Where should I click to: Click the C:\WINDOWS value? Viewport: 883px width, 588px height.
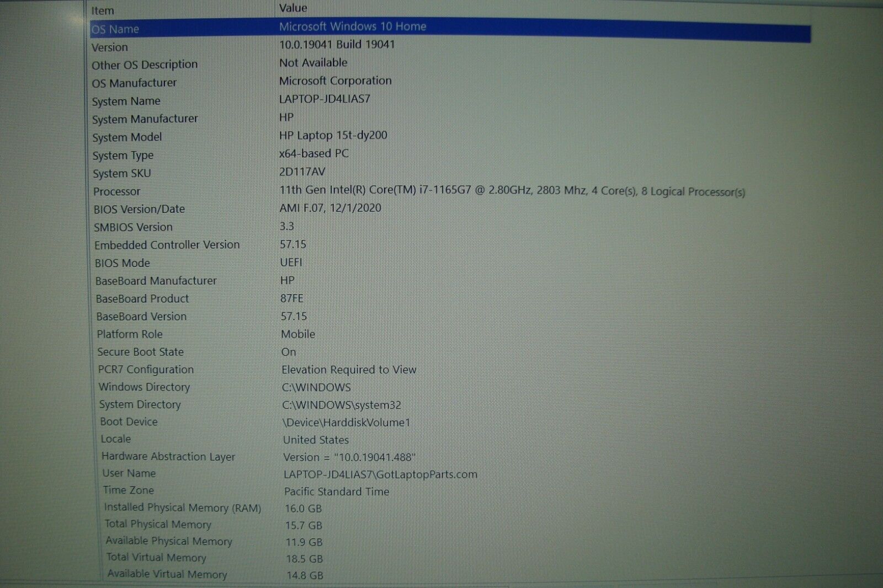pyautogui.click(x=317, y=387)
